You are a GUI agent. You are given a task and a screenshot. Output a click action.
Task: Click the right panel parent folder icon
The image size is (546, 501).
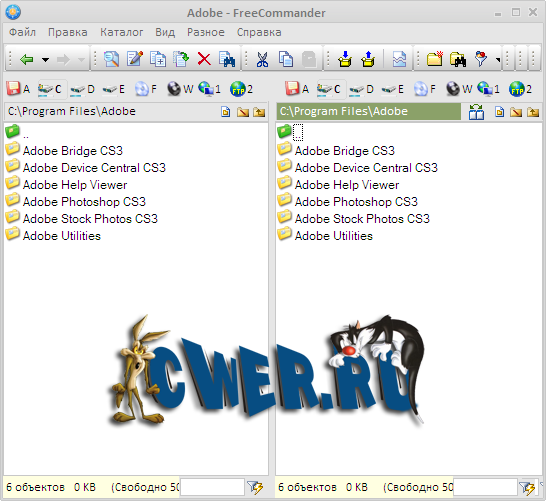pos(533,112)
